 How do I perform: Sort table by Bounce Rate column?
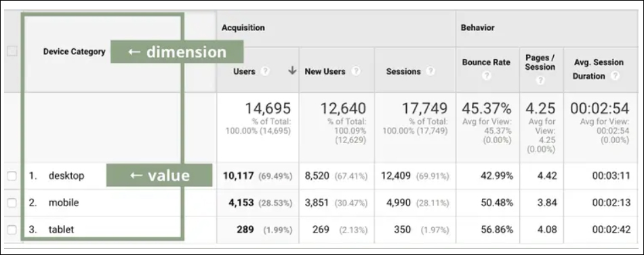[x=486, y=62]
